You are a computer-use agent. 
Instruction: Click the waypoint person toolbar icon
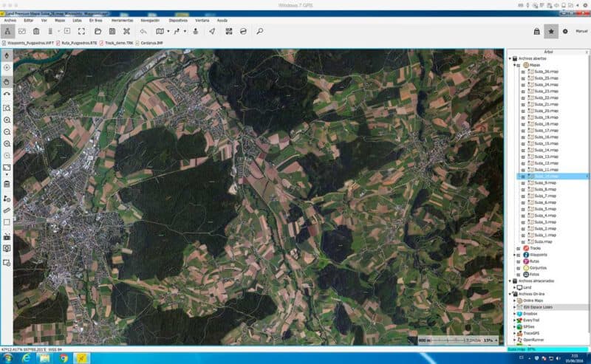pyautogui.click(x=196, y=31)
